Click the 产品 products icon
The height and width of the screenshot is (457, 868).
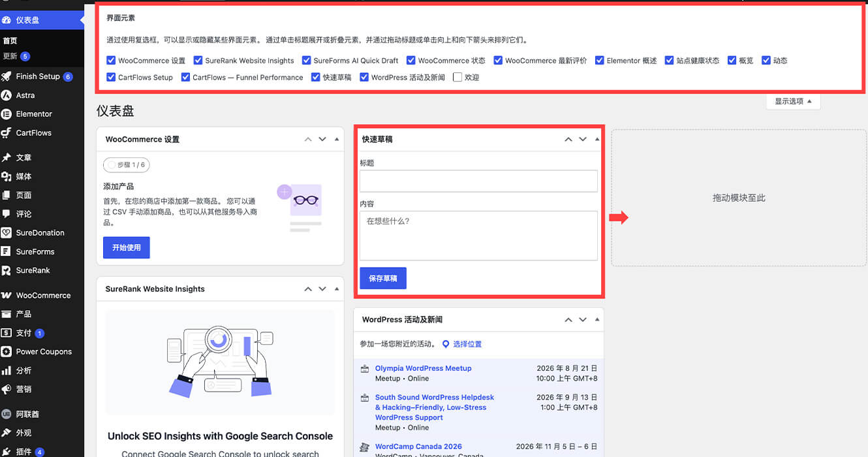click(7, 314)
